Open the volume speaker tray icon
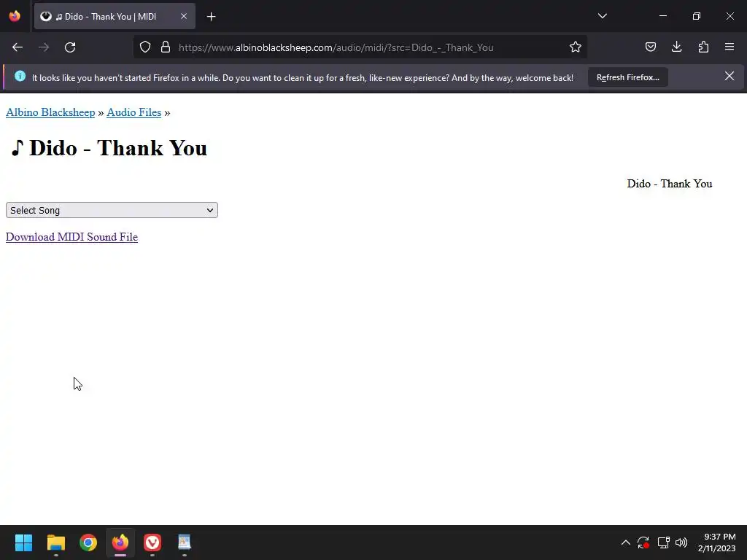This screenshot has width=747, height=560. (681, 542)
